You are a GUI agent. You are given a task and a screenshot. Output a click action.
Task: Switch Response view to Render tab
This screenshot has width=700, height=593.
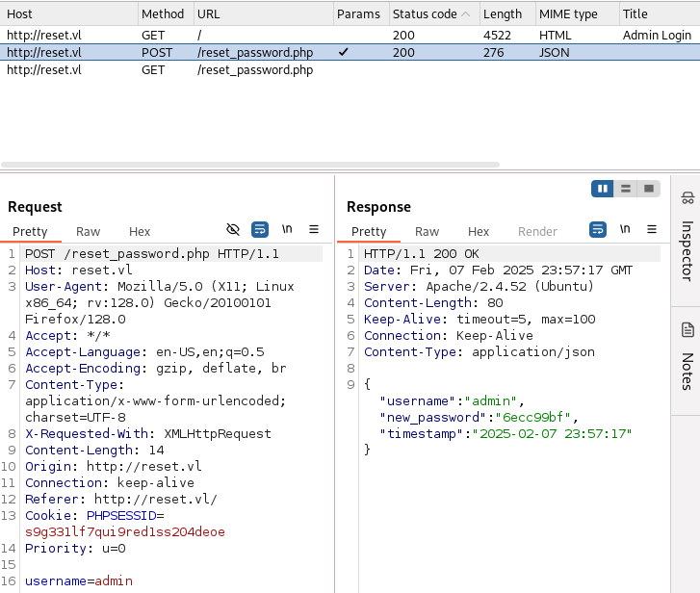pyautogui.click(x=537, y=232)
